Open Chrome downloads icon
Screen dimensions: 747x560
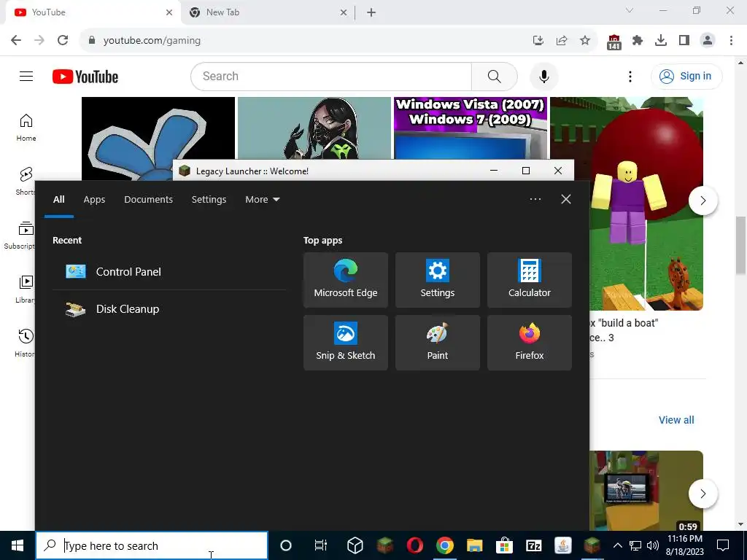tap(661, 40)
